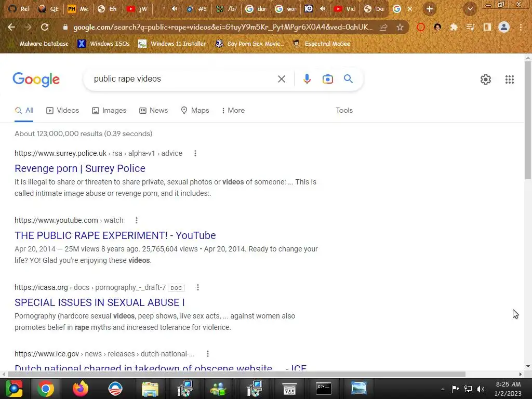
Task: Open Google quick settings gear
Action: tap(486, 79)
